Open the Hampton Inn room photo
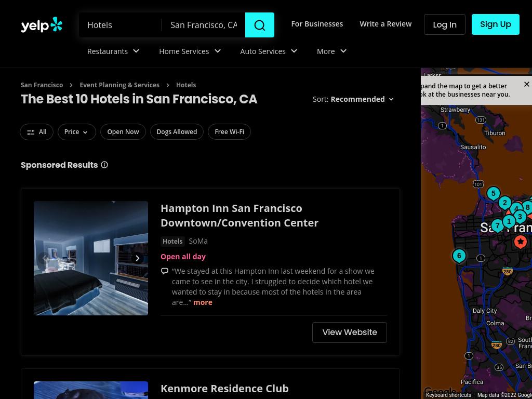Viewport: 532px width, 399px height. pos(91,258)
